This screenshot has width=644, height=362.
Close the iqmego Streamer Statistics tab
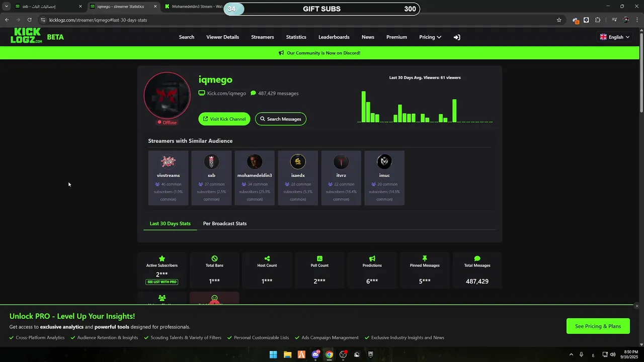155,7
